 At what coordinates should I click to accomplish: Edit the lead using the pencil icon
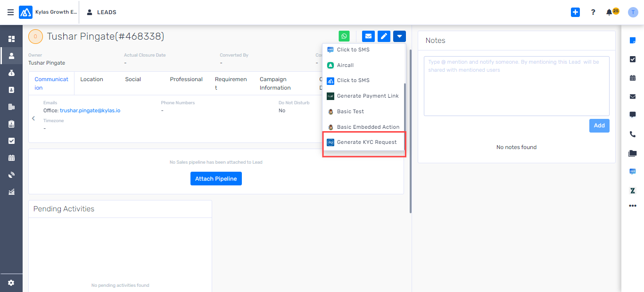pyautogui.click(x=383, y=36)
